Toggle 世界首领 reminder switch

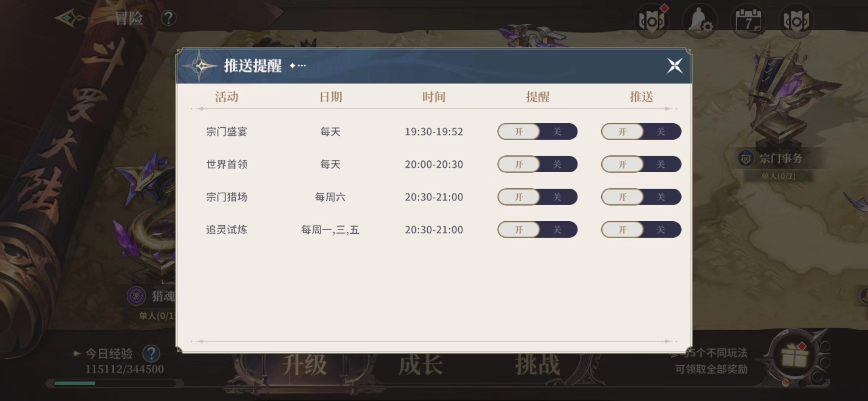(537, 164)
